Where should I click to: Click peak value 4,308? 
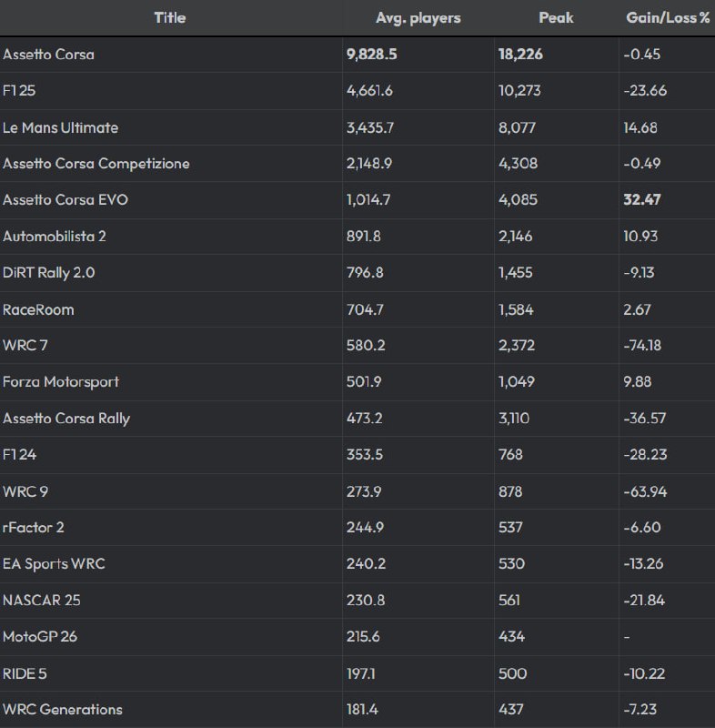(518, 164)
